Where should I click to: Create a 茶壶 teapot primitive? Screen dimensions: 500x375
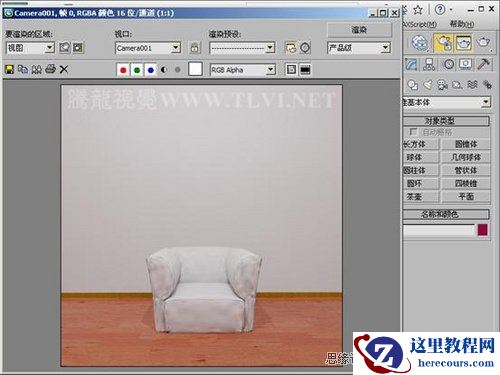421,197
